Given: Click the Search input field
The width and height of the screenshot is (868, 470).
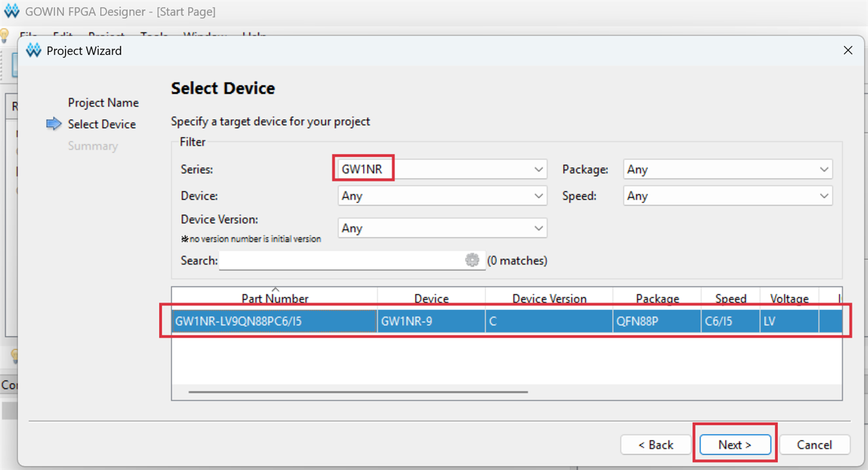Looking at the screenshot, I should point(352,260).
